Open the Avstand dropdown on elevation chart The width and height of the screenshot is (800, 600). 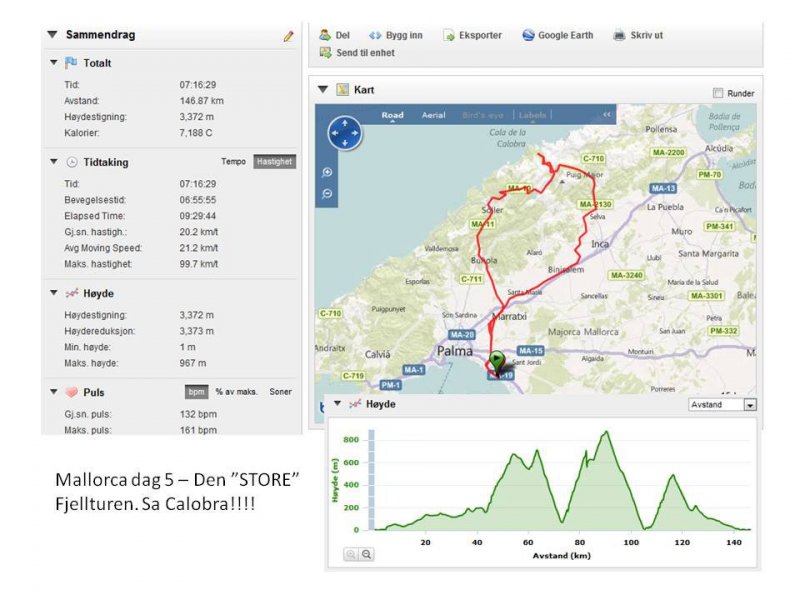pos(750,405)
